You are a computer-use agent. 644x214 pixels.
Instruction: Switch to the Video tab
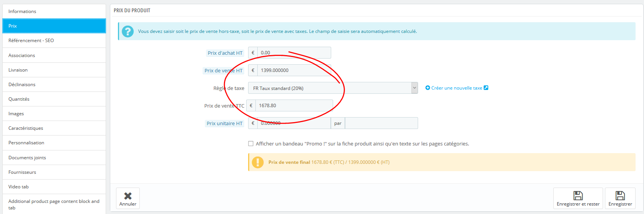tap(54, 187)
